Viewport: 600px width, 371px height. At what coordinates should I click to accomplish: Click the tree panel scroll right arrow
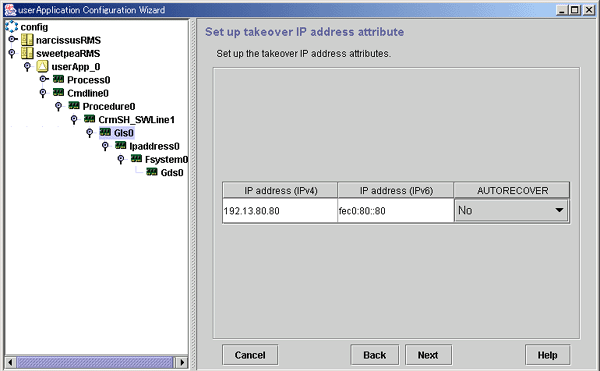182,362
